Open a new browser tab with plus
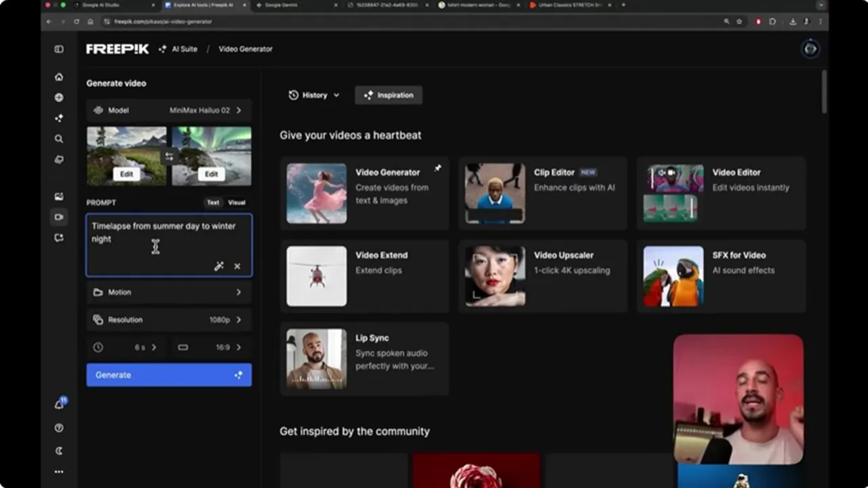This screenshot has height=488, width=868. (623, 5)
